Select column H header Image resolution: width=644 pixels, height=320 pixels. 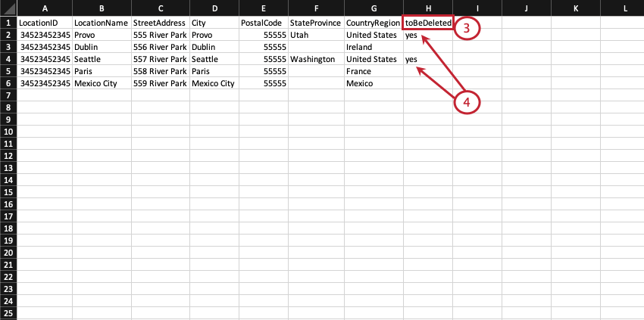(x=428, y=8)
